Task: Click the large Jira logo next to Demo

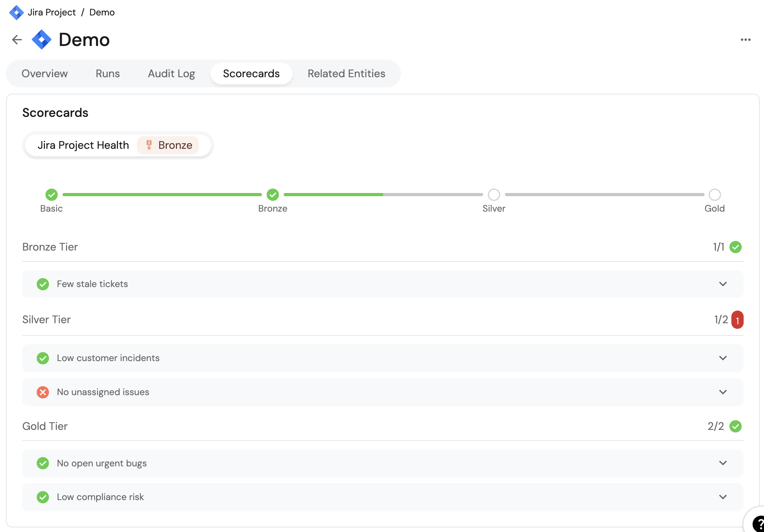Action: pyautogui.click(x=41, y=40)
